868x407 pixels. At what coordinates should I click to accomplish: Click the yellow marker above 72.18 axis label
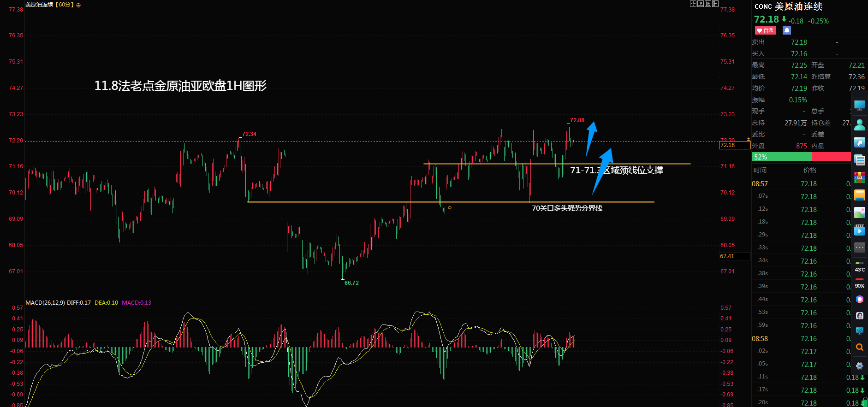coord(749,139)
